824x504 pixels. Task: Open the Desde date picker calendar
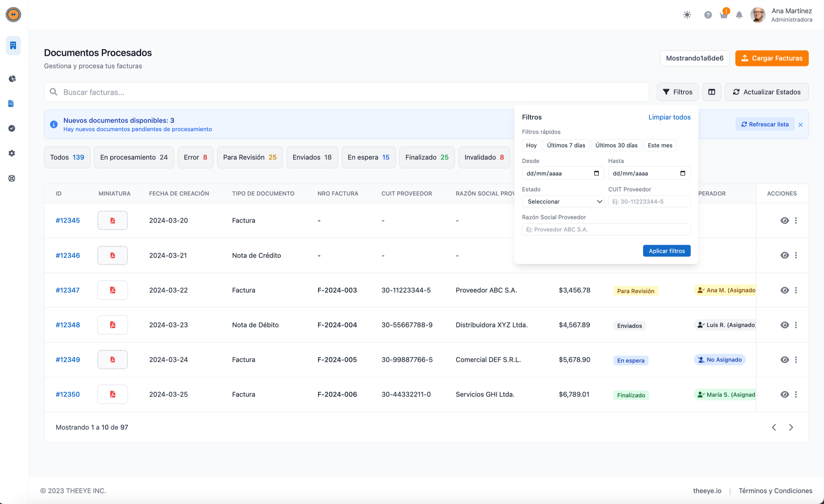596,173
